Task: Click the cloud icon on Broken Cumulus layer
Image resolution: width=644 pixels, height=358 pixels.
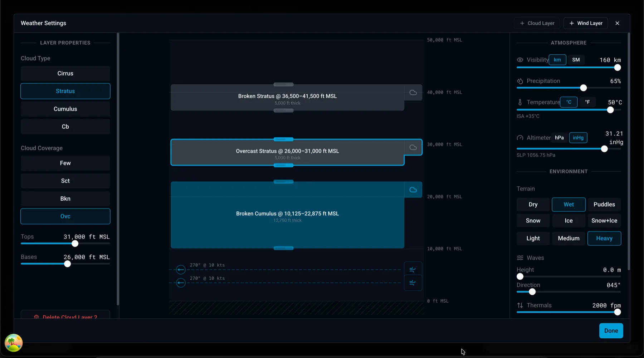Action: tap(413, 190)
